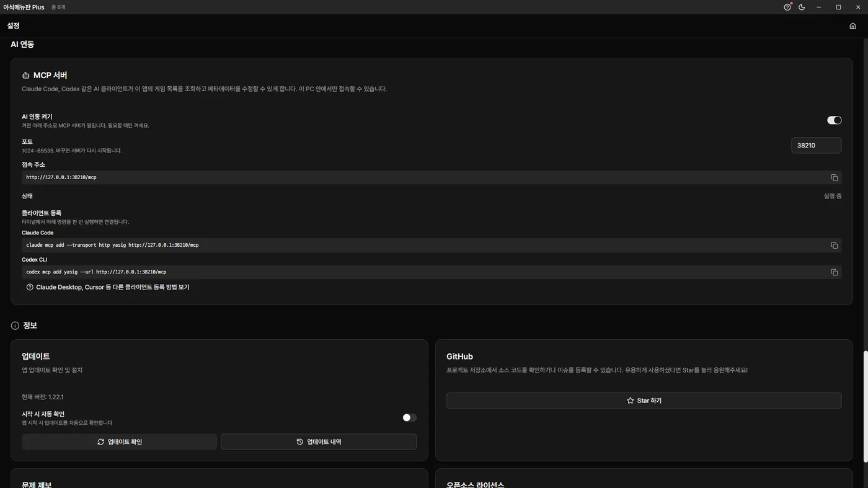Click the info icon beside 정보
This screenshot has height=488, width=868.
[x=15, y=326]
